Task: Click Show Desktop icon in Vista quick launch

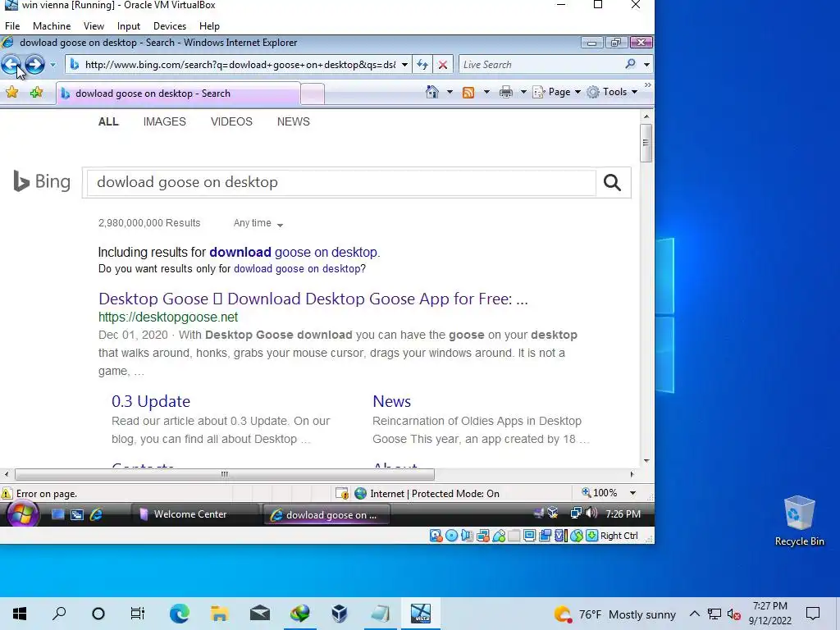Action: [x=57, y=514]
